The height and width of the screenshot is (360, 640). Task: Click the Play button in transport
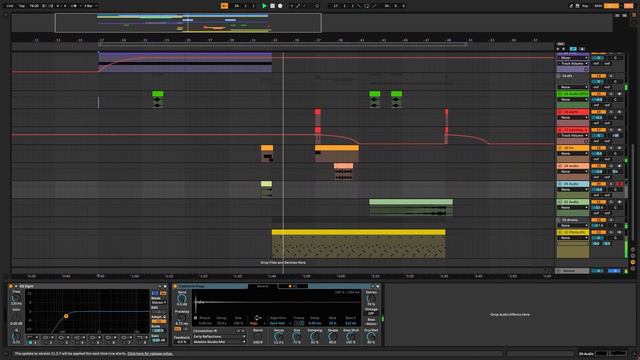coord(264,6)
